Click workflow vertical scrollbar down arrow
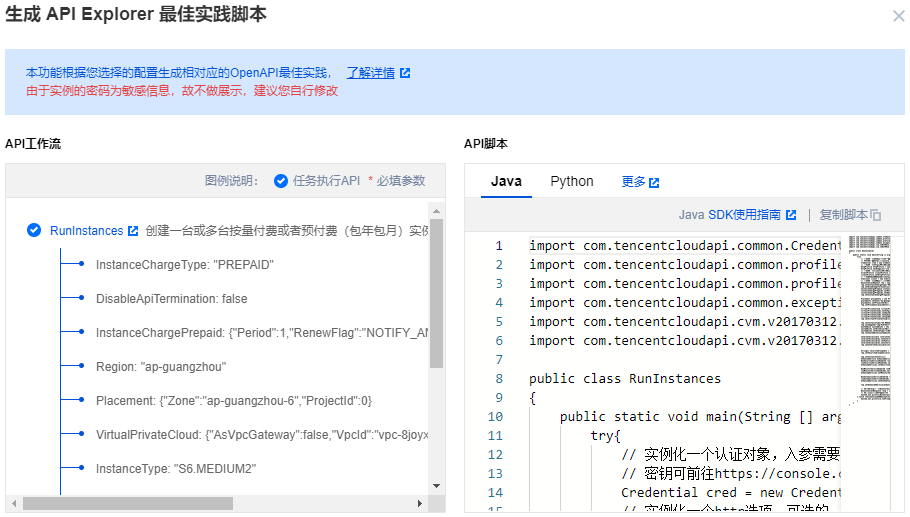 point(436,485)
